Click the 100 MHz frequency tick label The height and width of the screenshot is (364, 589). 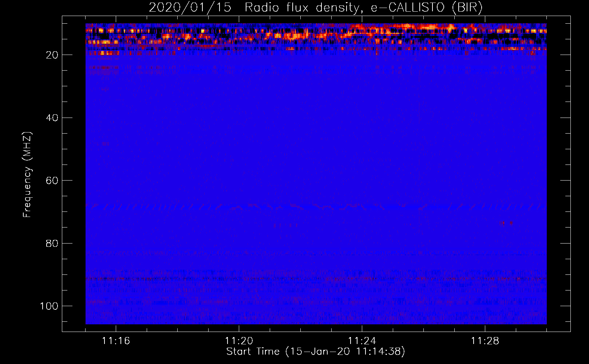(49, 306)
